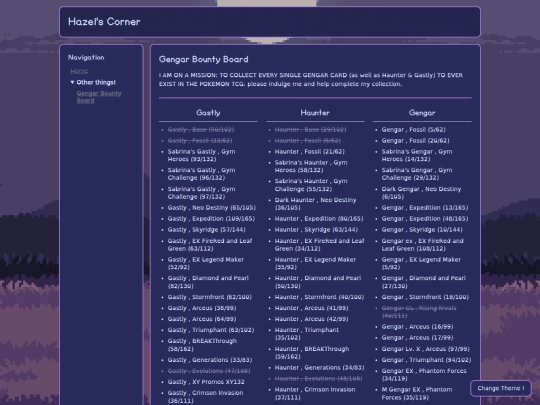Open the Home link in Navigation
Screen dimensions: 540x405
tap(79, 71)
